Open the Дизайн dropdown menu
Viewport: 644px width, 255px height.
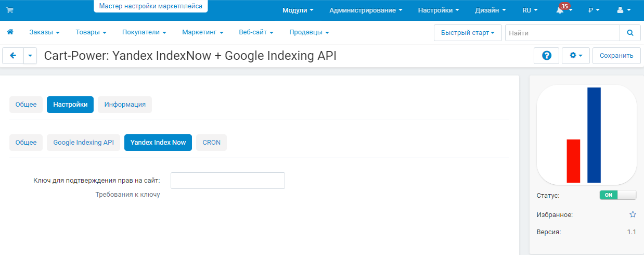click(491, 10)
